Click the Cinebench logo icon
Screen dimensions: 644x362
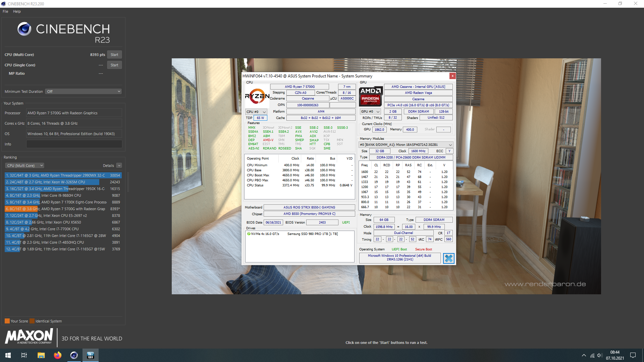pyautogui.click(x=24, y=29)
